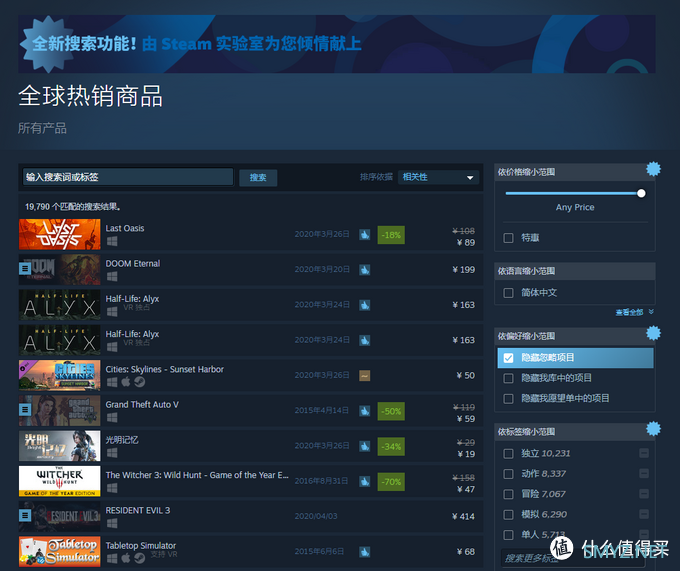Click the review icon for Tabletop Simulator
Screen dimensions: 680x571
tap(365, 552)
